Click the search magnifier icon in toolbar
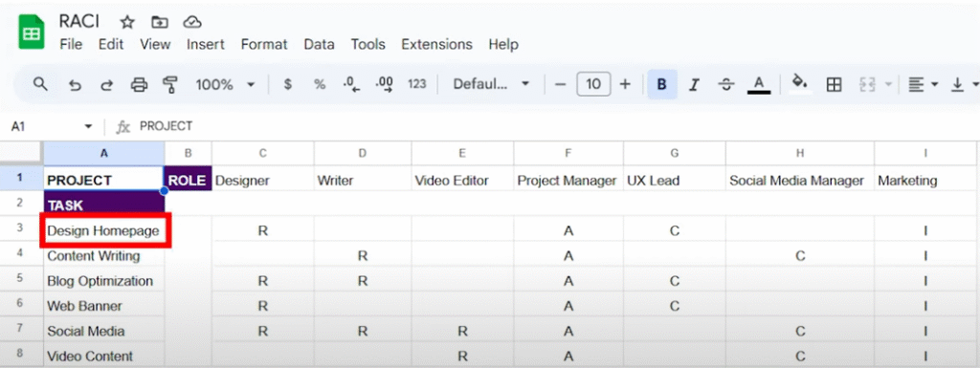Image resolution: width=980 pixels, height=368 pixels. (40, 84)
